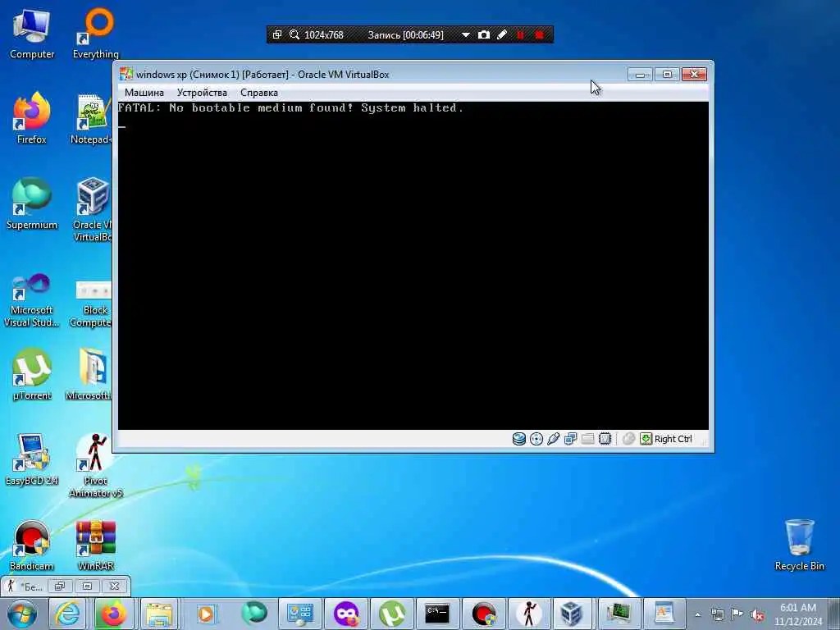Select the Pivot Animator v5 desktop shortcut
The image size is (840, 630).
point(96,466)
